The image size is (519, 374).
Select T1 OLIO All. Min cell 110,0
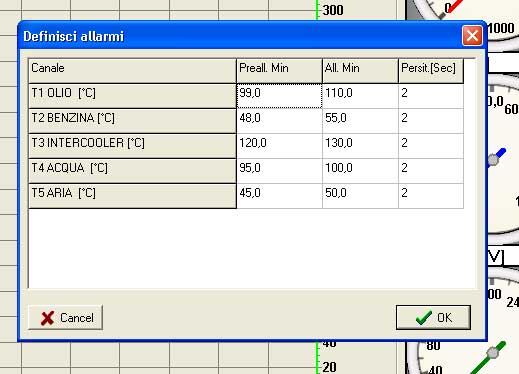pos(360,96)
